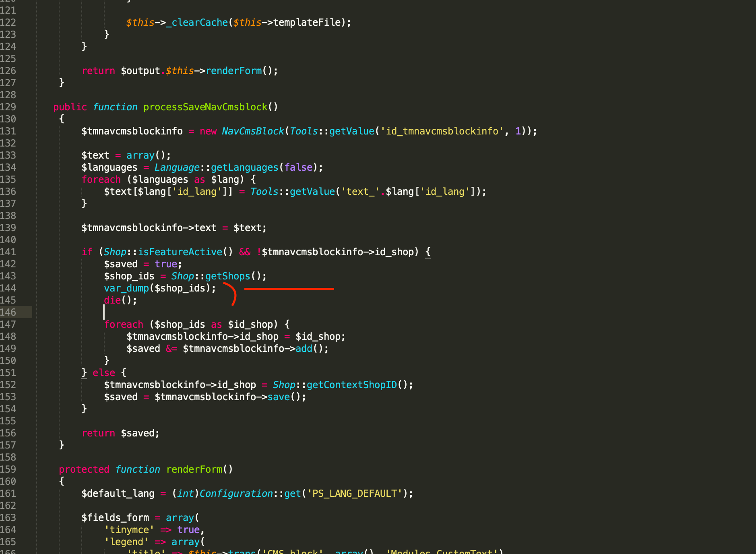Click the 'tinymce' array key

129,530
